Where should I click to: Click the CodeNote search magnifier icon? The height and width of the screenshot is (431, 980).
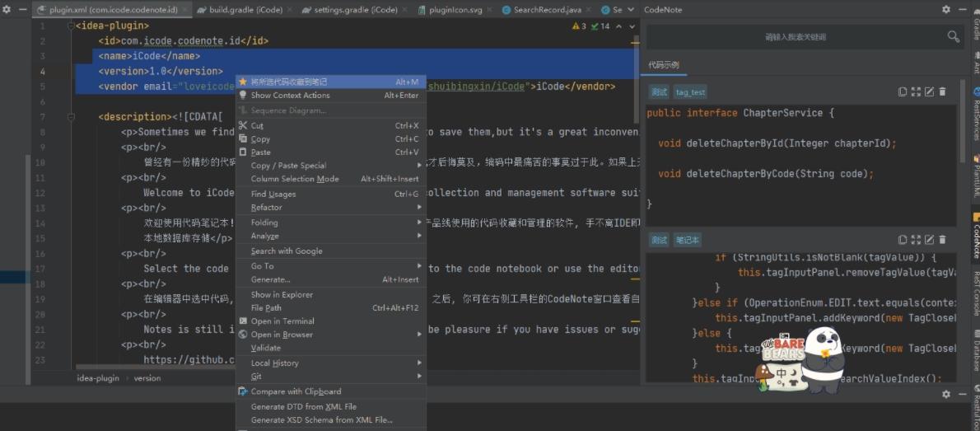953,36
